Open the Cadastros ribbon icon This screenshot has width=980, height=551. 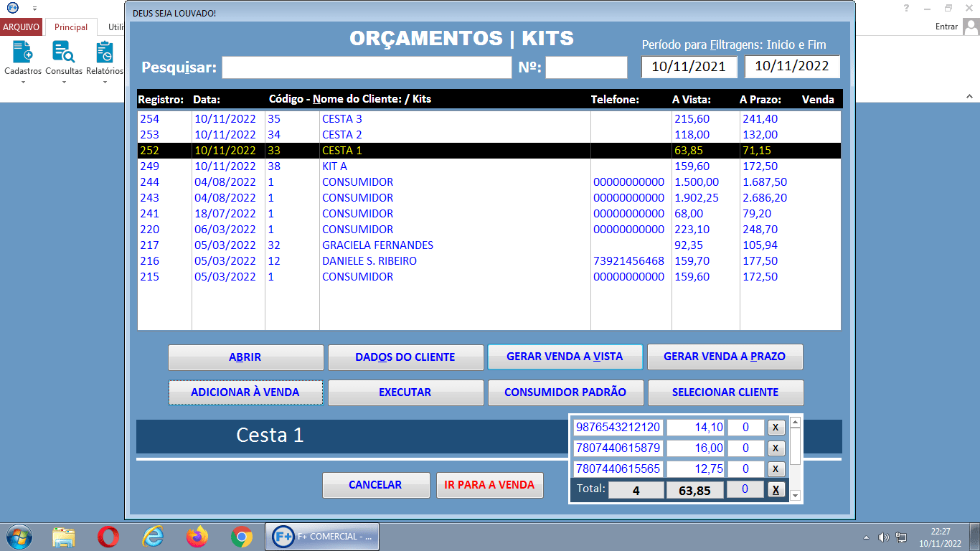click(22, 52)
